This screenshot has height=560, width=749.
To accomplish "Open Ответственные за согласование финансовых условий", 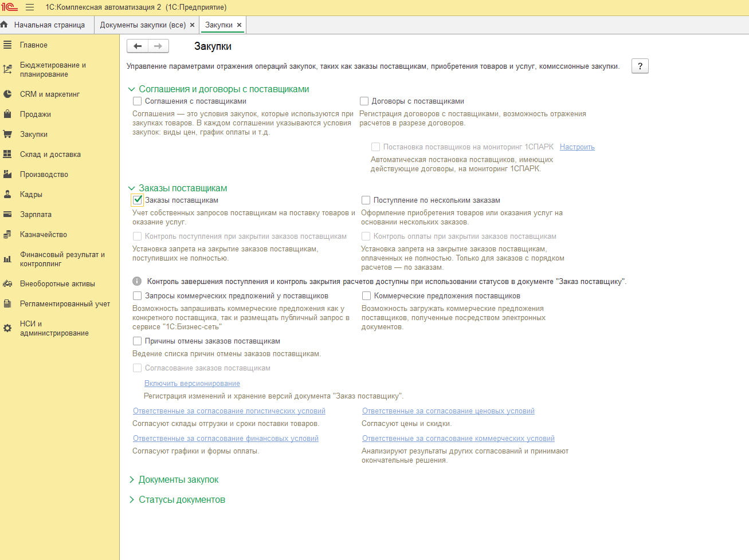I will (x=226, y=438).
